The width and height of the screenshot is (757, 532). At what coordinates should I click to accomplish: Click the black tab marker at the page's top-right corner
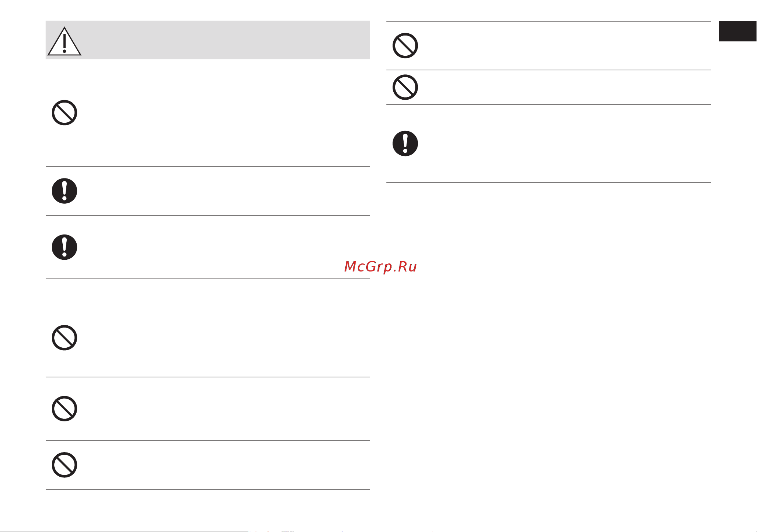[738, 31]
